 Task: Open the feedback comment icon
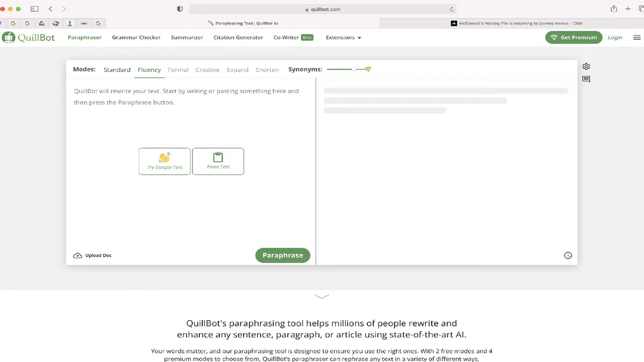586,79
